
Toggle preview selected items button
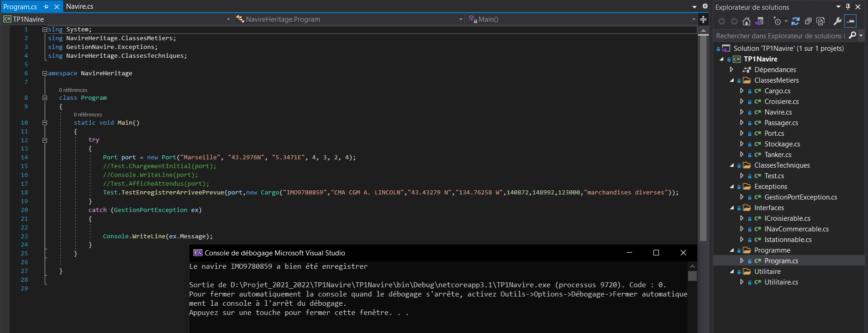850,21
